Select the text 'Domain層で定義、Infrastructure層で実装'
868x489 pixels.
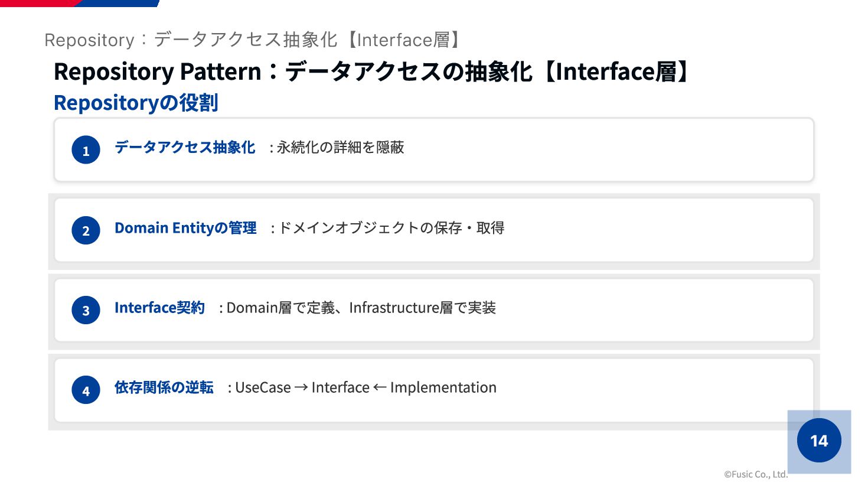[x=361, y=308]
